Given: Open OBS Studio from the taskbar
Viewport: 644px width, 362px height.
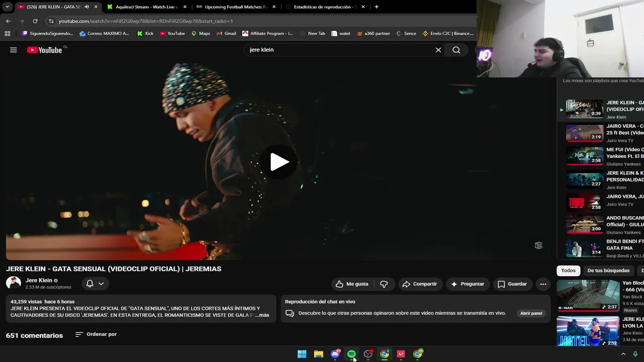Looking at the screenshot, I should click(368, 354).
